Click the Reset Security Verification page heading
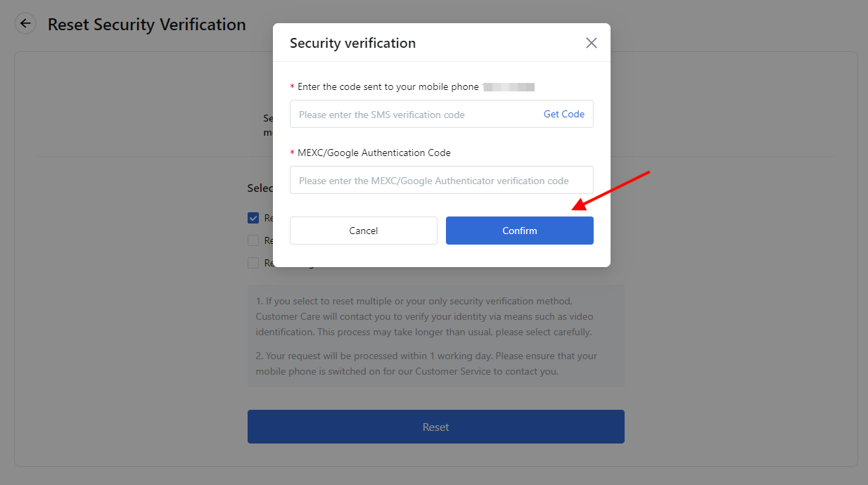The image size is (868, 485). tap(147, 25)
